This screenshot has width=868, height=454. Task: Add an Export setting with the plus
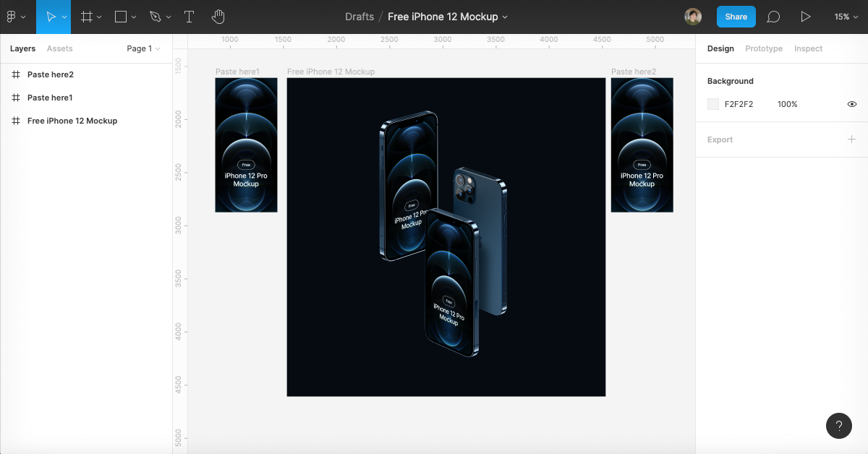click(x=851, y=139)
